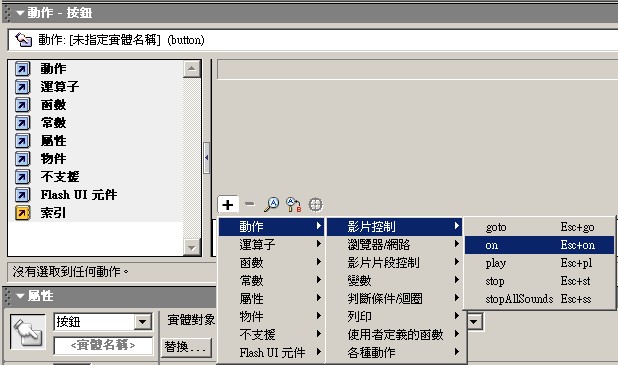Choose the goto action
Image resolution: width=618 pixels, height=365 pixels.
pos(539,227)
